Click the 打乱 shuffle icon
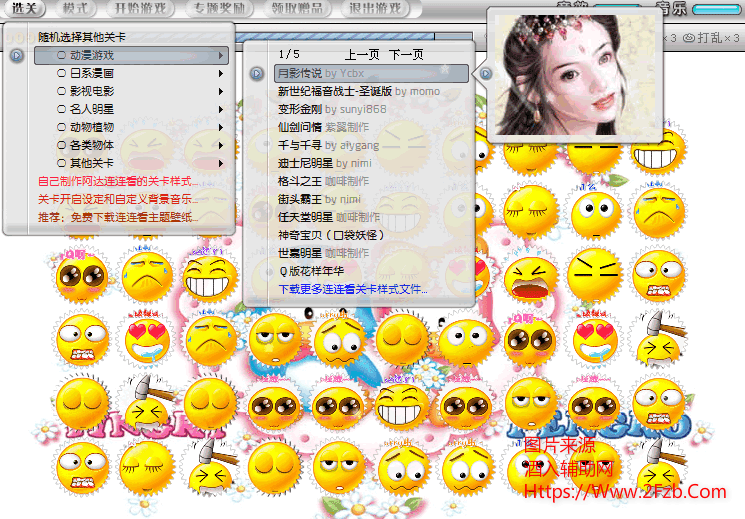Image resolution: width=745 pixels, height=519 pixels. pos(689,38)
